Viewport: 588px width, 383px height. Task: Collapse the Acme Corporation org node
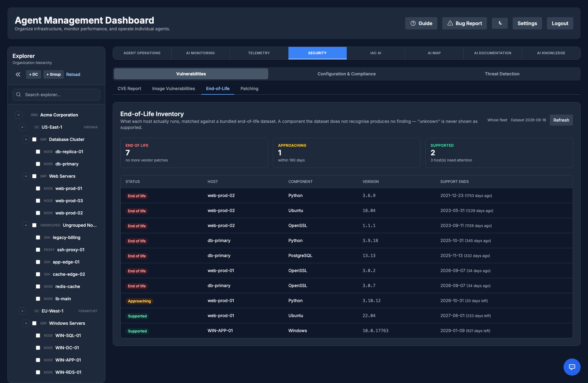coord(19,115)
